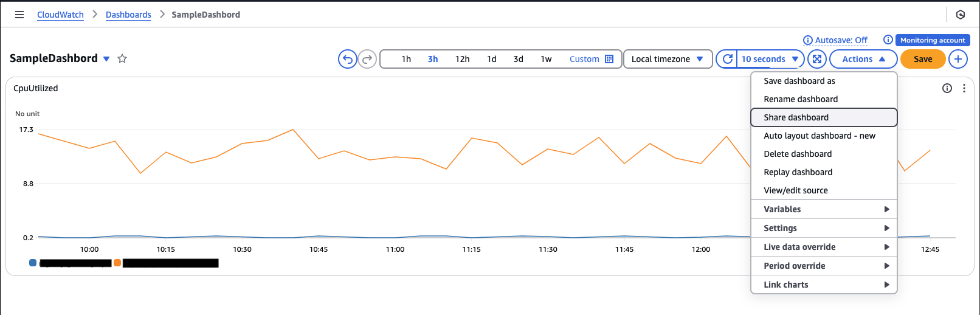980x315 pixels.
Task: Enter full screen dashboard mode
Action: [x=817, y=59]
